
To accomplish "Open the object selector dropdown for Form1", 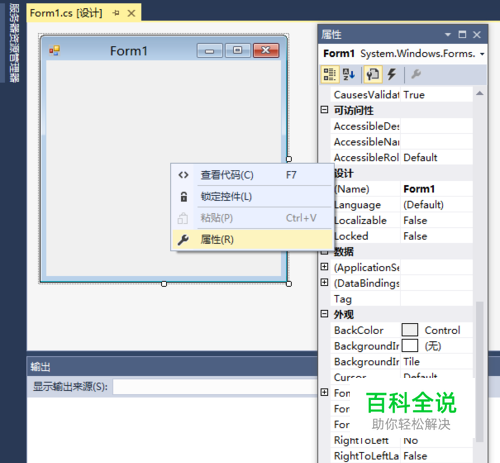I will point(482,54).
